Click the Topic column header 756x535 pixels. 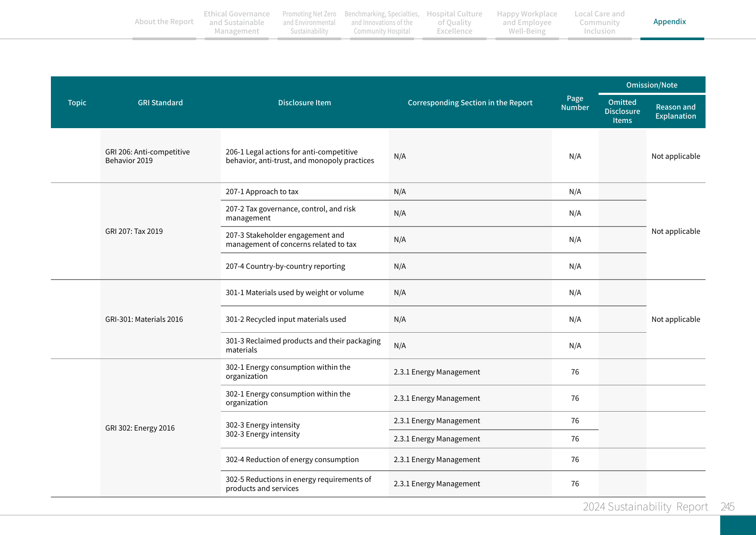coord(77,103)
